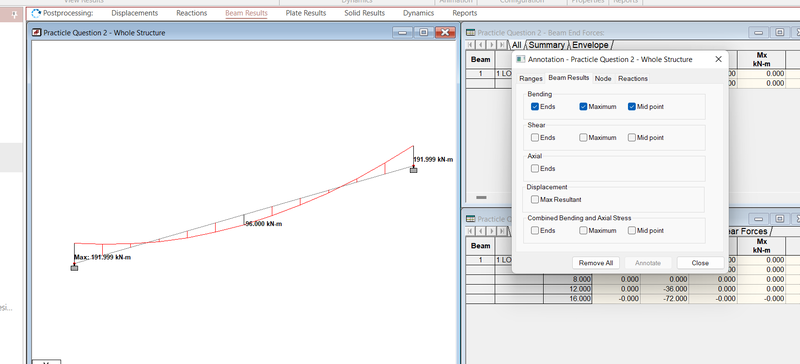Click the Postprocessing mode icon
This screenshot has height=364, width=800.
[x=36, y=13]
